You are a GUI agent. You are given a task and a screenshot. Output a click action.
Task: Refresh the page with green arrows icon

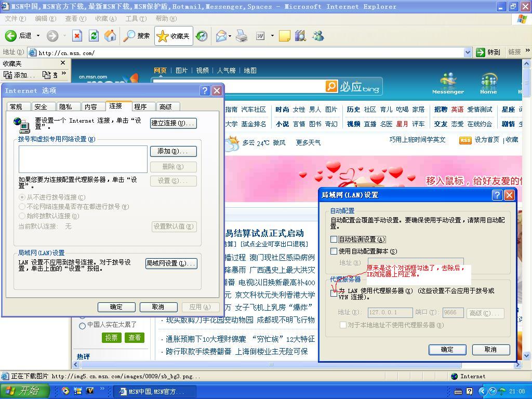point(94,36)
